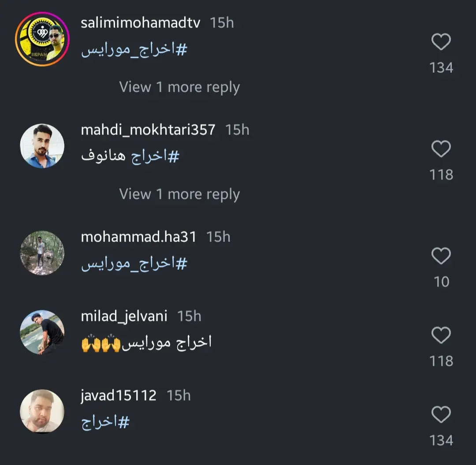Show more replies under mahdi_mokhtari357's comment

[179, 194]
